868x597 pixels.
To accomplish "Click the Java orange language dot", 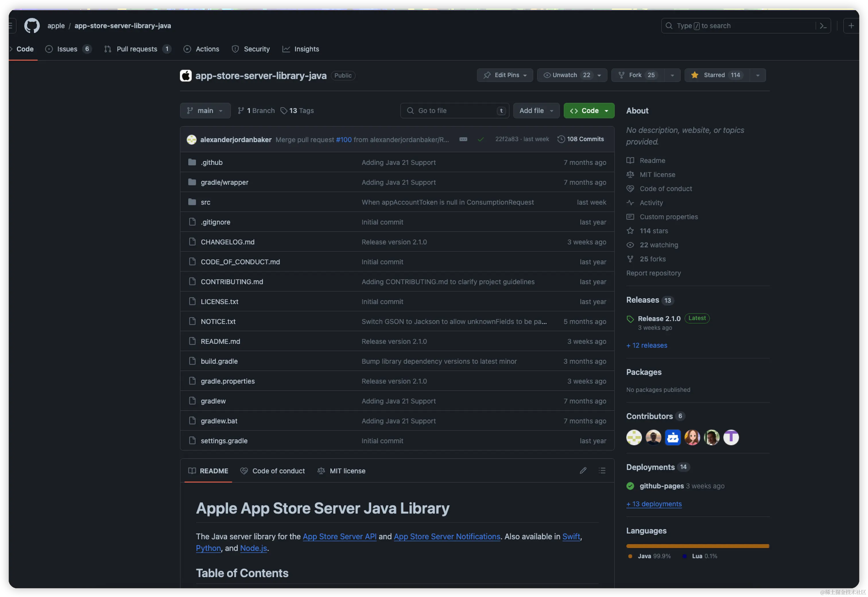I will pos(630,556).
